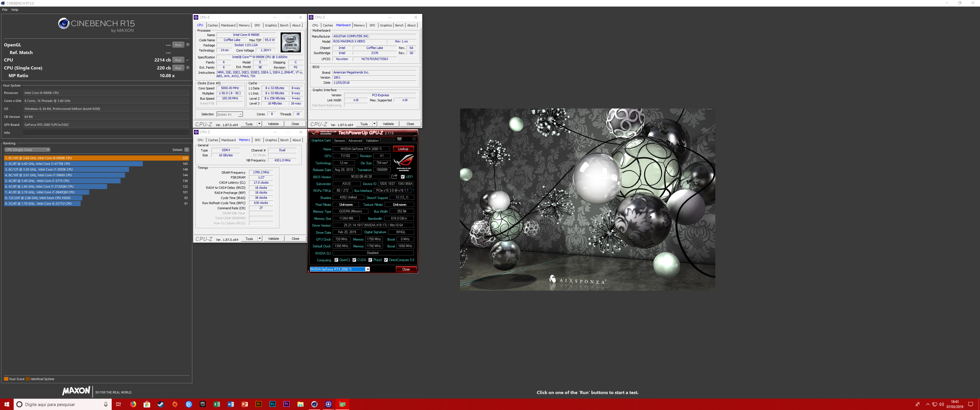Open the Socket #1 selection dropdown in CPU-Z
The height and width of the screenshot is (410, 980).
[x=229, y=114]
